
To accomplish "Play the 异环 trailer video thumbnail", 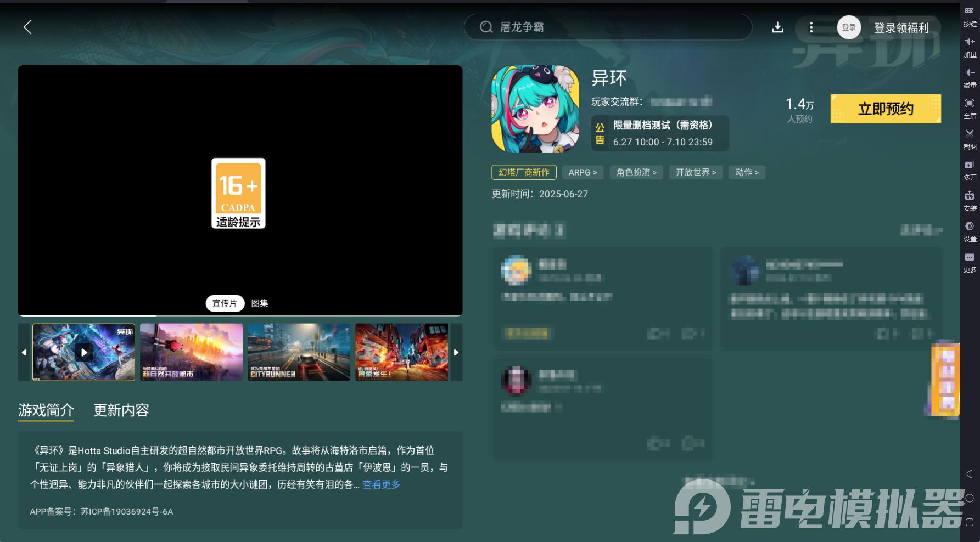I will click(83, 352).
